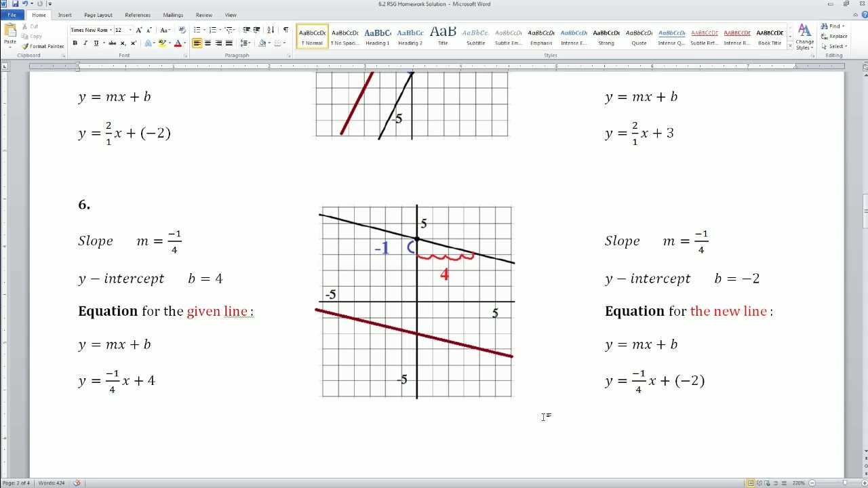Screen dimensions: 868x488
Task: Toggle Align Text Right
Action: tap(218, 43)
